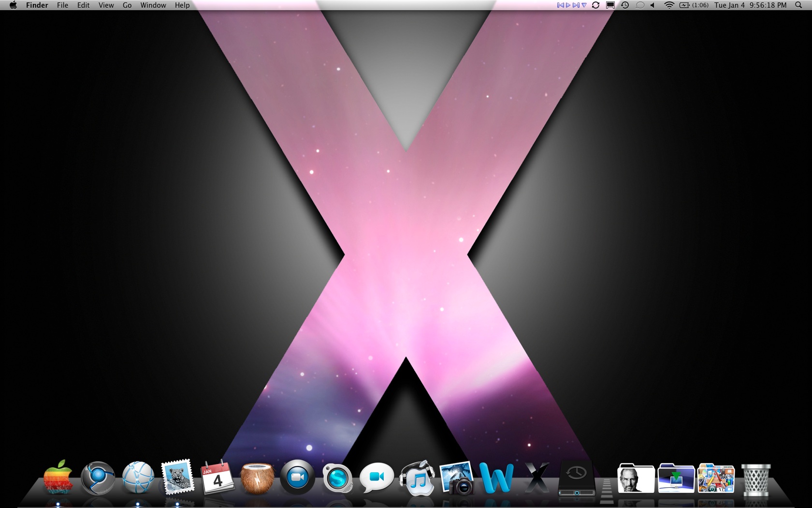The image size is (812, 508).
Task: Open the Finder application menu
Action: click(x=37, y=5)
